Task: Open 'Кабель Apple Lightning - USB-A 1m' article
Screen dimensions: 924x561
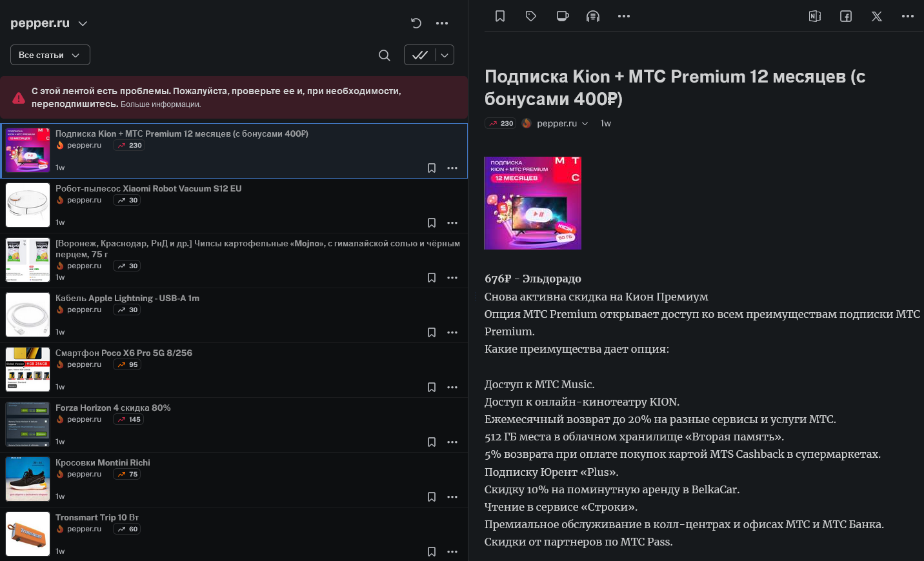Action: [x=127, y=298]
